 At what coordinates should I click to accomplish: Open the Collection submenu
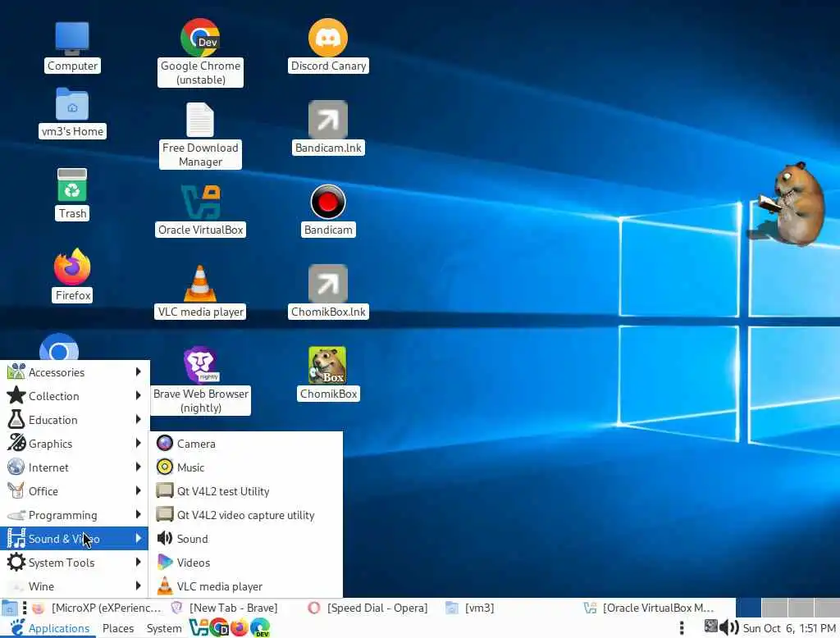pos(75,396)
